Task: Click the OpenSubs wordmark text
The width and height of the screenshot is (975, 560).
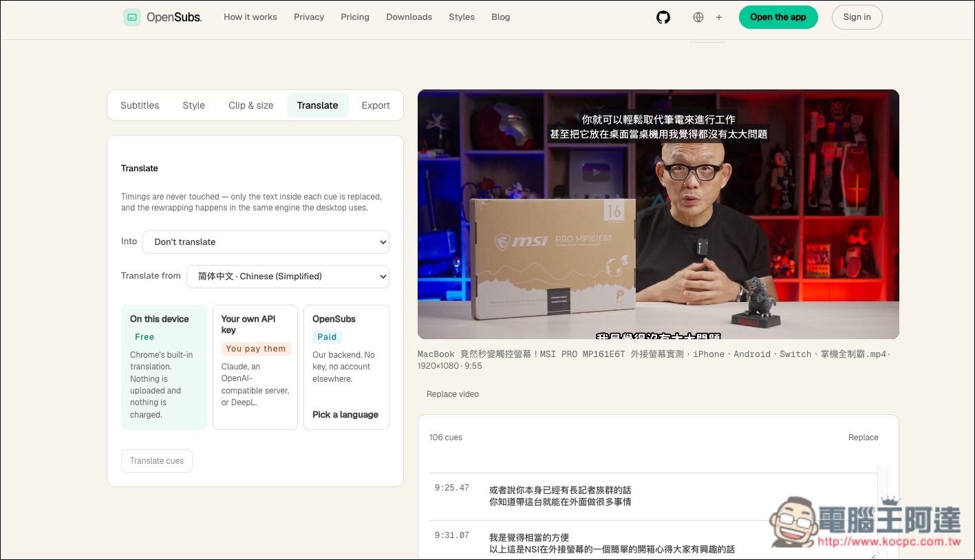Action: 174,17
